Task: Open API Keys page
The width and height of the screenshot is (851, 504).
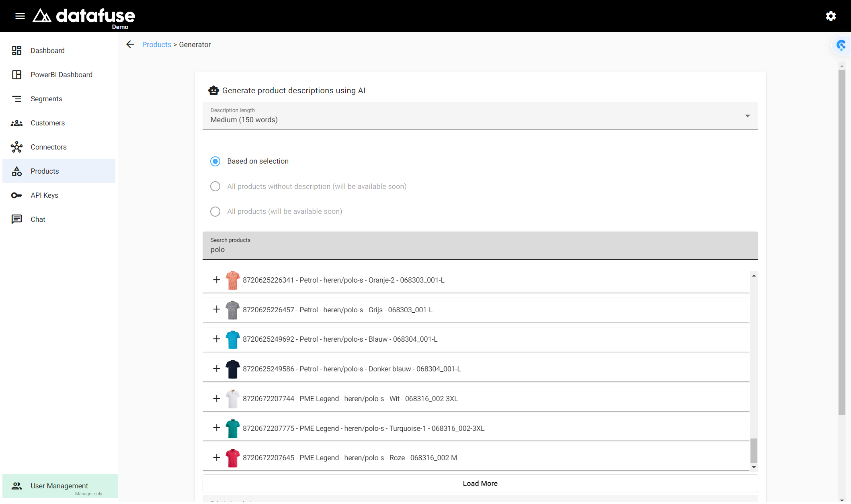Action: [59, 195]
